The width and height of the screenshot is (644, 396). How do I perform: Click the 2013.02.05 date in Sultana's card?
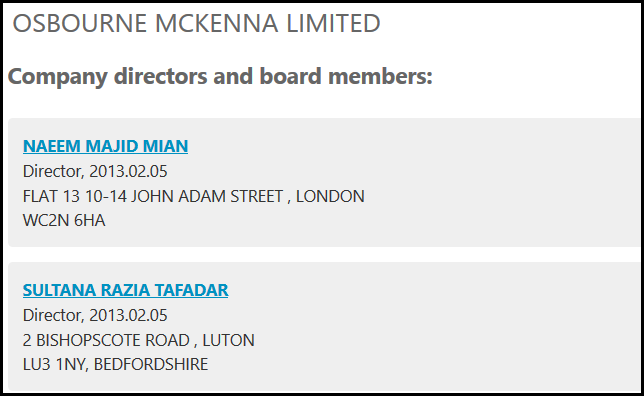(x=128, y=315)
